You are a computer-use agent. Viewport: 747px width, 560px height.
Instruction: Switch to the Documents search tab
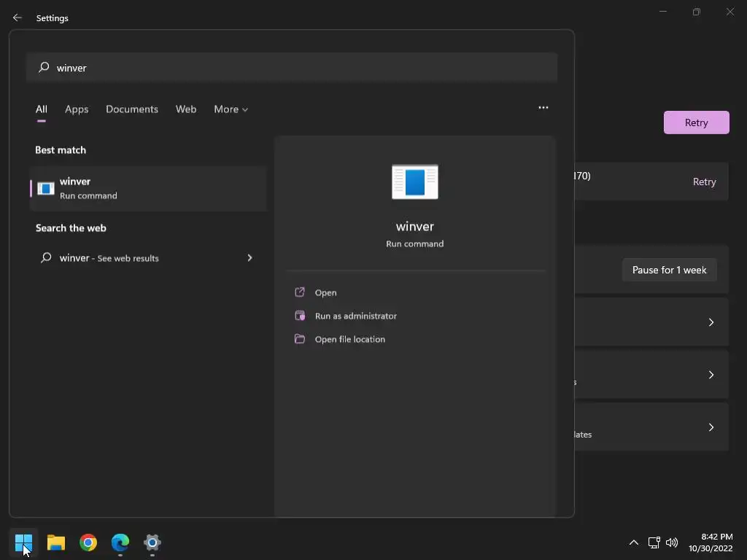tap(132, 109)
